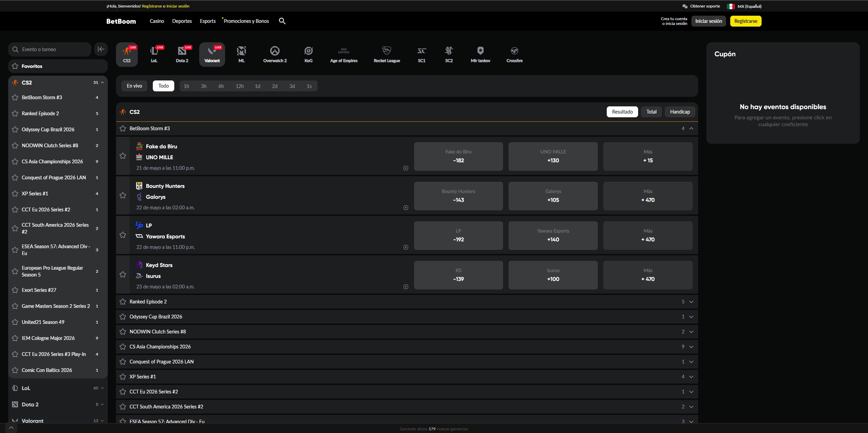Switch market to Total tab
868x433 pixels.
tap(651, 112)
